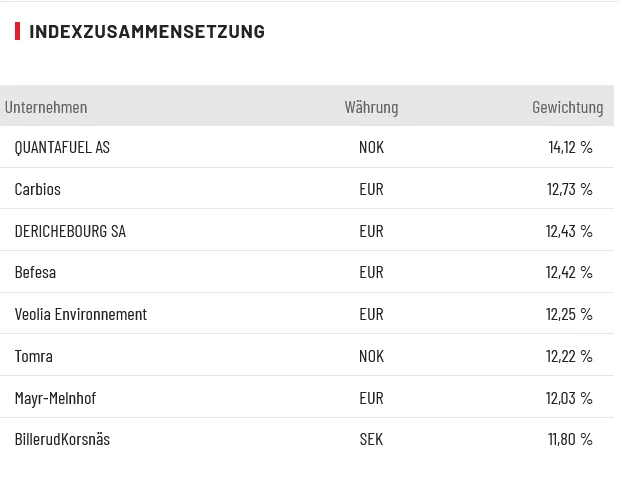The height and width of the screenshot is (479, 619).
Task: Select the Tomra company name
Action: click(x=34, y=356)
